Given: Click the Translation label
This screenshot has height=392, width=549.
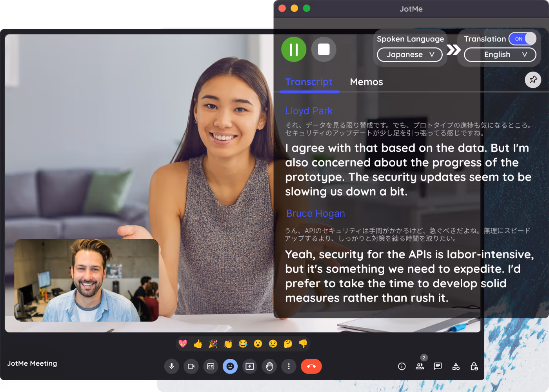Looking at the screenshot, I should (x=485, y=39).
